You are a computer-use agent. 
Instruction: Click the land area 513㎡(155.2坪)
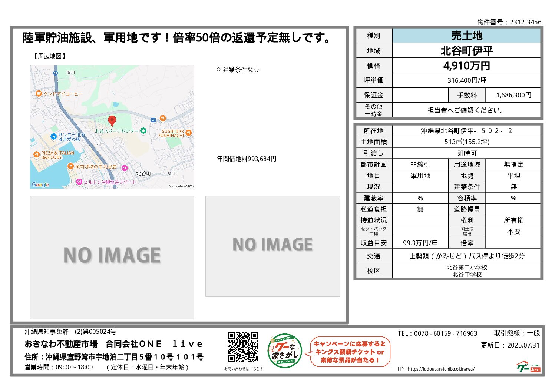[x=467, y=142]
